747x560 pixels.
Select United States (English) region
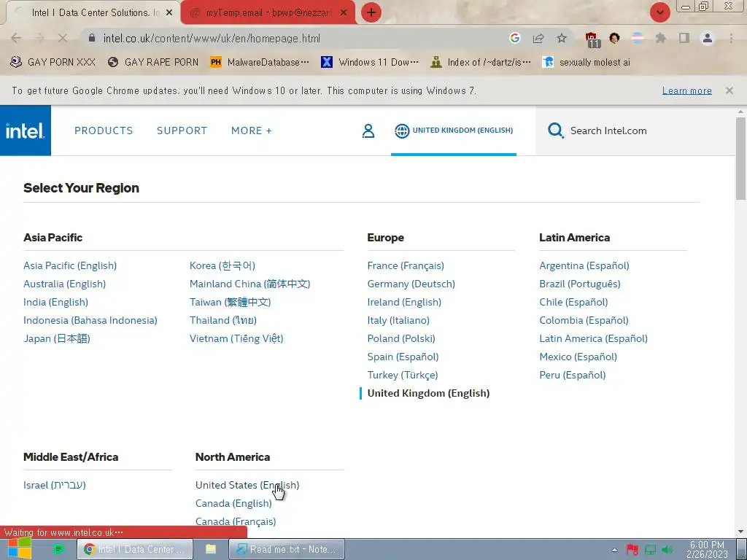pos(247,485)
